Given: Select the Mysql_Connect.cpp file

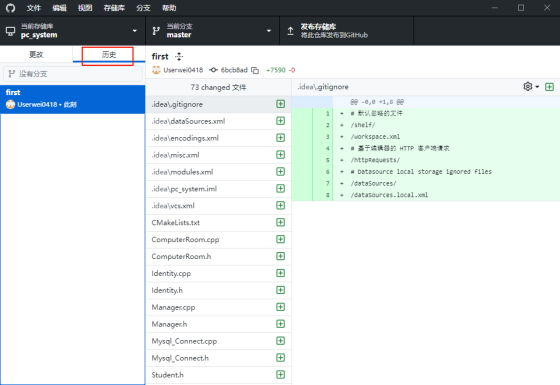Looking at the screenshot, I should [x=218, y=341].
